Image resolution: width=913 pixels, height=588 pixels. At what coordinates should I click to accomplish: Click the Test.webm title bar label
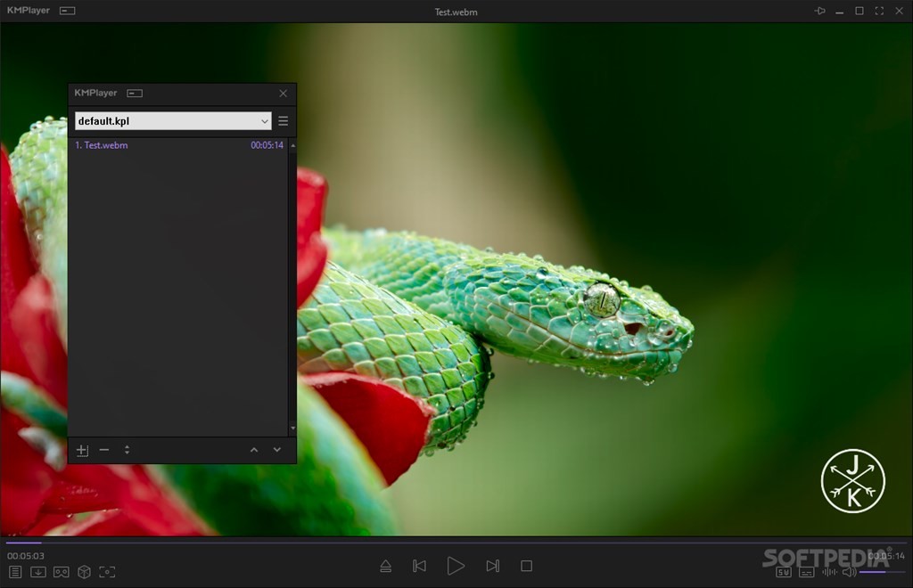[x=456, y=12]
